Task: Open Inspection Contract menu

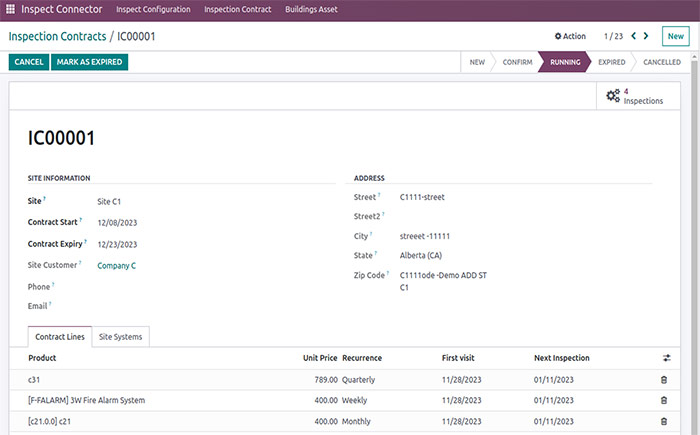Action: point(238,9)
